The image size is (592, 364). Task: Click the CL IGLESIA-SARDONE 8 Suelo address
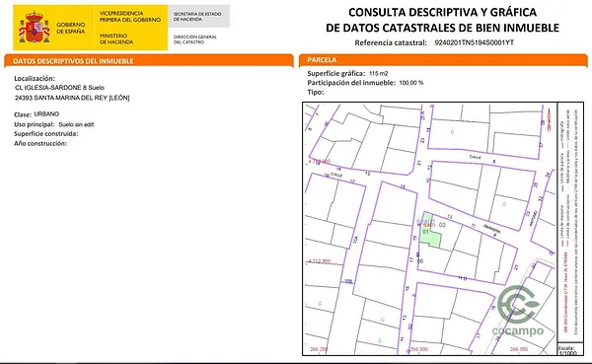(x=59, y=88)
